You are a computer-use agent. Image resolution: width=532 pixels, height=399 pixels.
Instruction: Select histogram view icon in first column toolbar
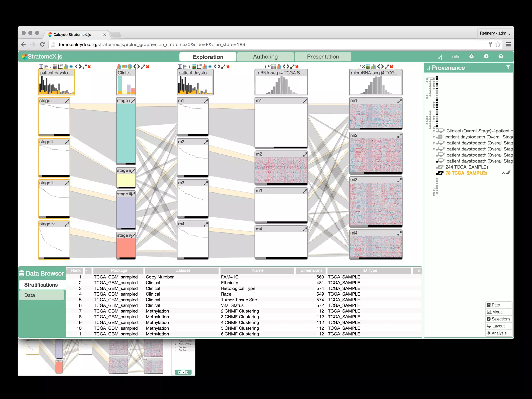[x=66, y=66]
